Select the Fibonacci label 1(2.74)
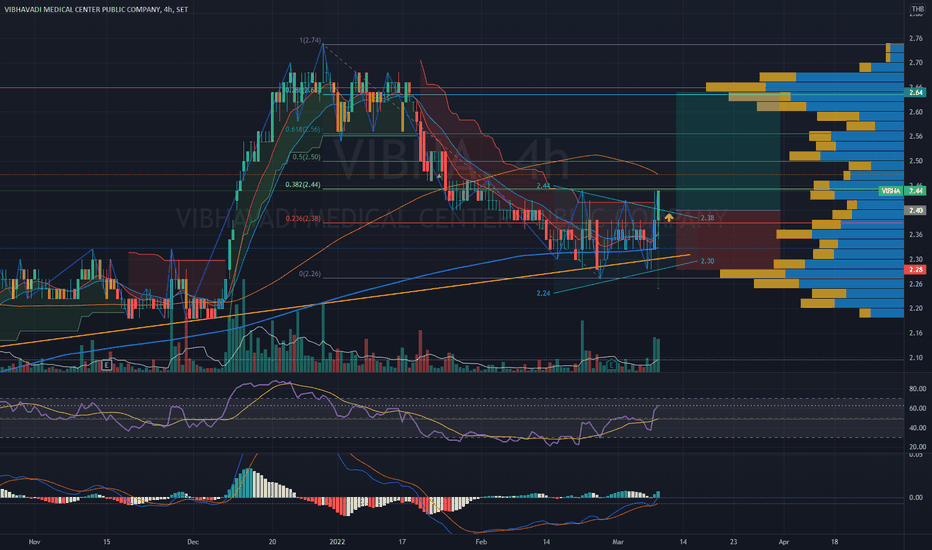This screenshot has width=932, height=550. click(x=310, y=40)
